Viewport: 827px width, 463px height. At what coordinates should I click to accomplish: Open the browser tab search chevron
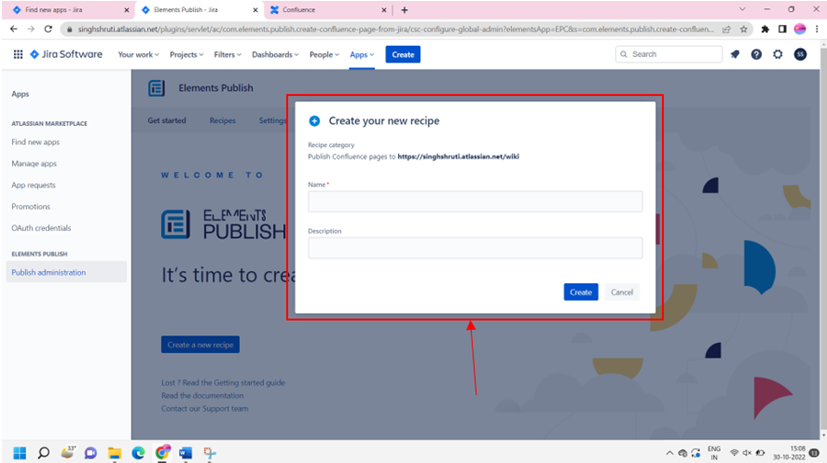[742, 9]
